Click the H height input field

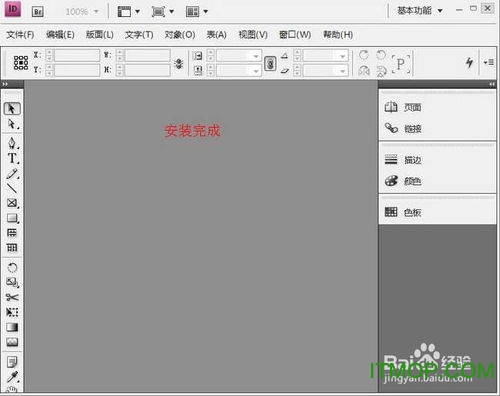click(148, 70)
